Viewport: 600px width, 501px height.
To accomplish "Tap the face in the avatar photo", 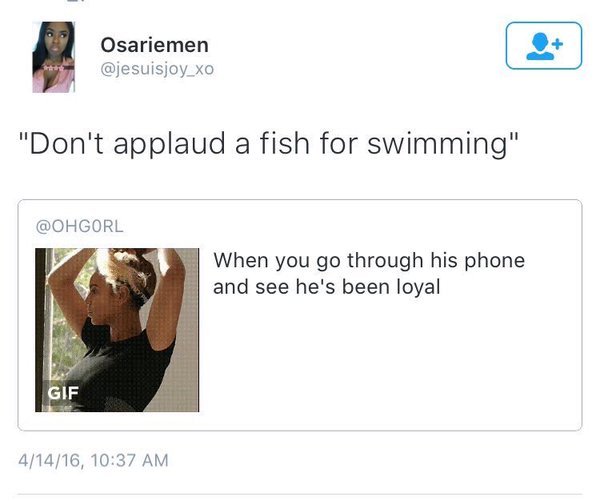I will (x=55, y=42).
